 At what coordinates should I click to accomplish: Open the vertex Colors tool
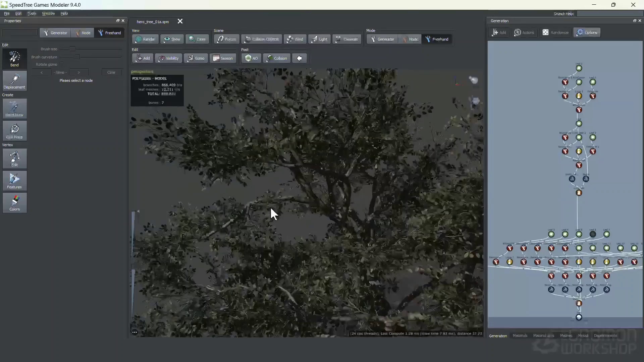pyautogui.click(x=14, y=203)
